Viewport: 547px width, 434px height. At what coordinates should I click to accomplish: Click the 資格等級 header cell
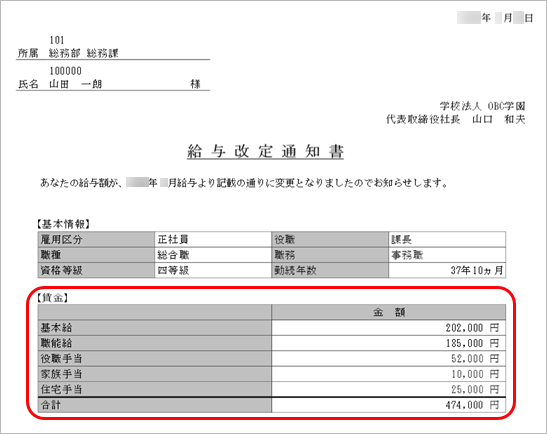click(x=96, y=270)
